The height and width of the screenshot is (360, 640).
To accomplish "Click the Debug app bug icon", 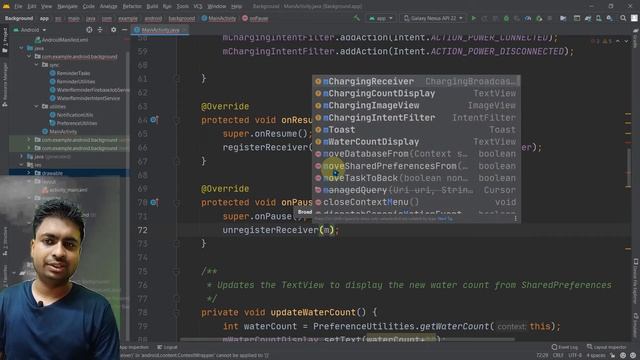I will click(x=506, y=18).
